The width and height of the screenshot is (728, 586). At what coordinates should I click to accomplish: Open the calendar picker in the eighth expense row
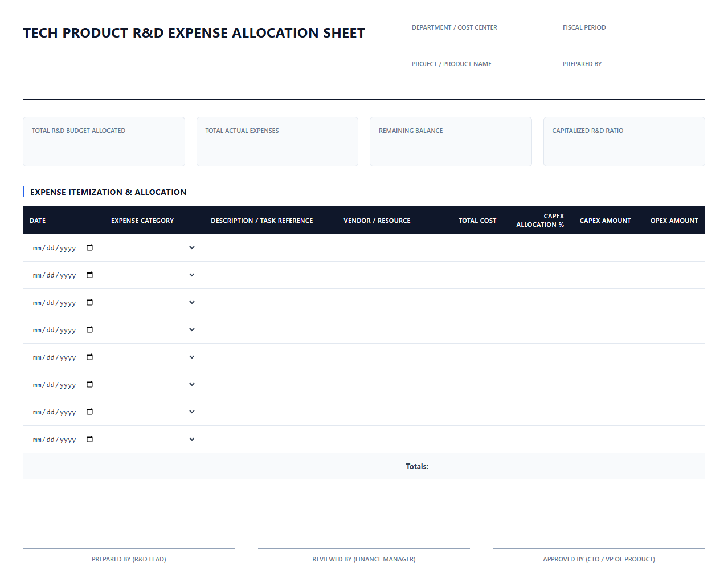point(89,439)
